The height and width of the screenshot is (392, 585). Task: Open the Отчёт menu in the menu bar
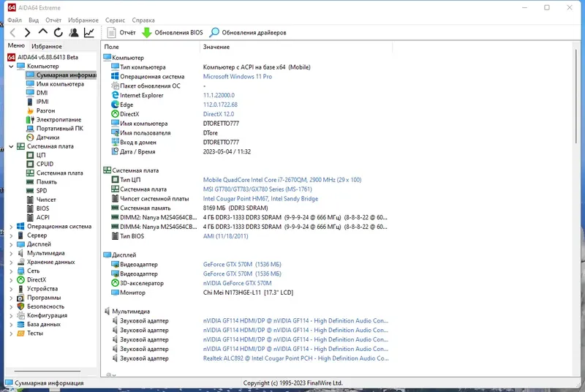click(53, 20)
